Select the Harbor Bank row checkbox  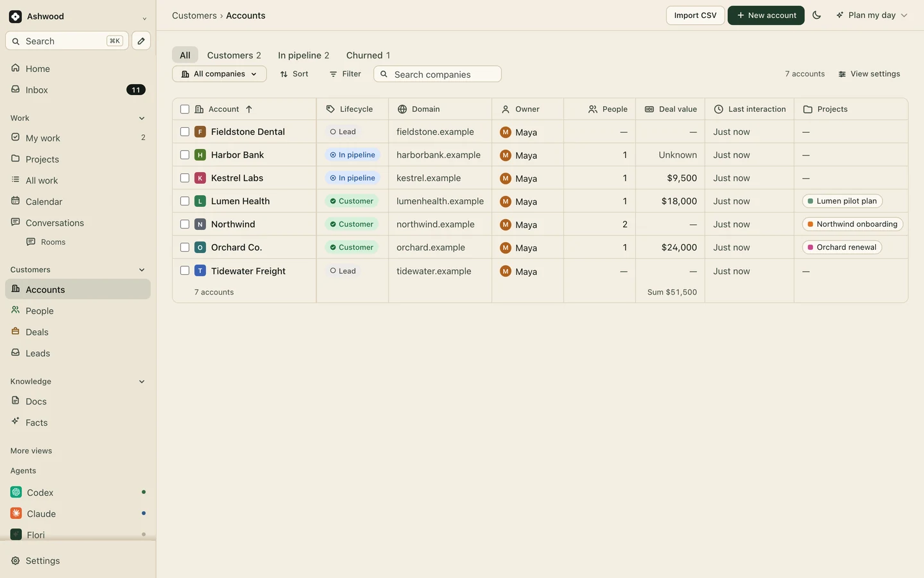(185, 155)
